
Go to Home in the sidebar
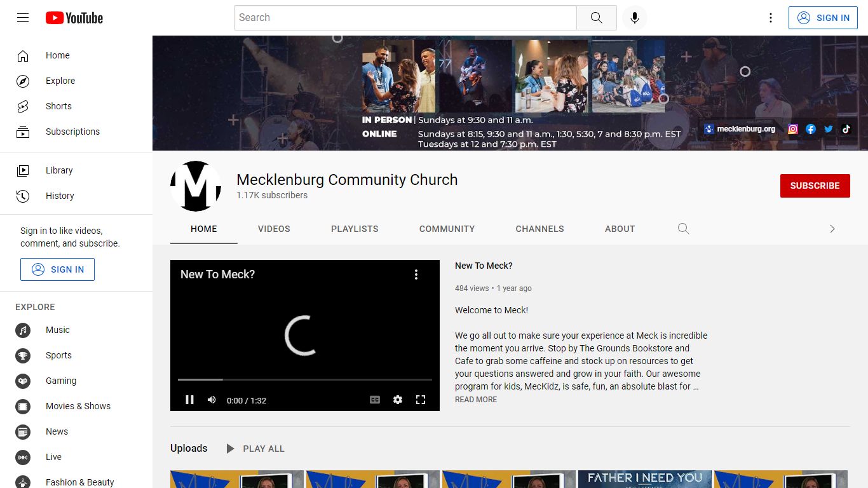(76, 55)
